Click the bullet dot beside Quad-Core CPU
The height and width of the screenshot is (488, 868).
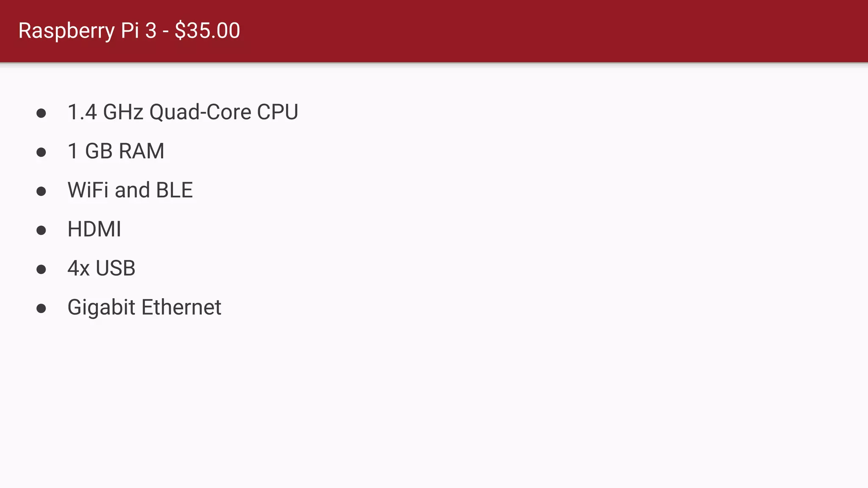pos(41,113)
